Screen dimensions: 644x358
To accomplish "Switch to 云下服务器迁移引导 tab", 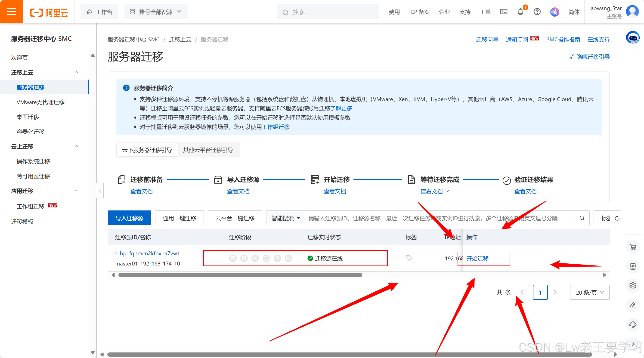I will pyautogui.click(x=147, y=150).
